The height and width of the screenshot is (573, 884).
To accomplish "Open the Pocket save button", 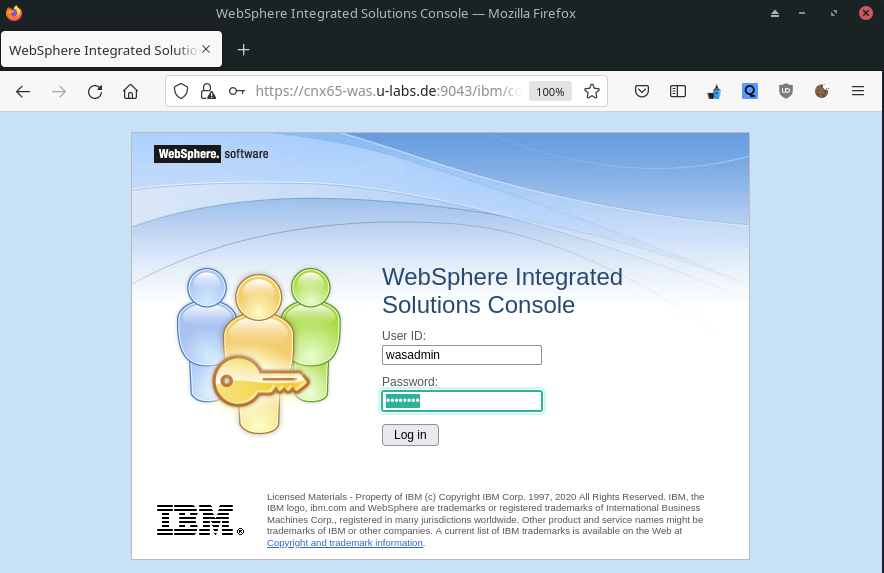I will pos(643,91).
